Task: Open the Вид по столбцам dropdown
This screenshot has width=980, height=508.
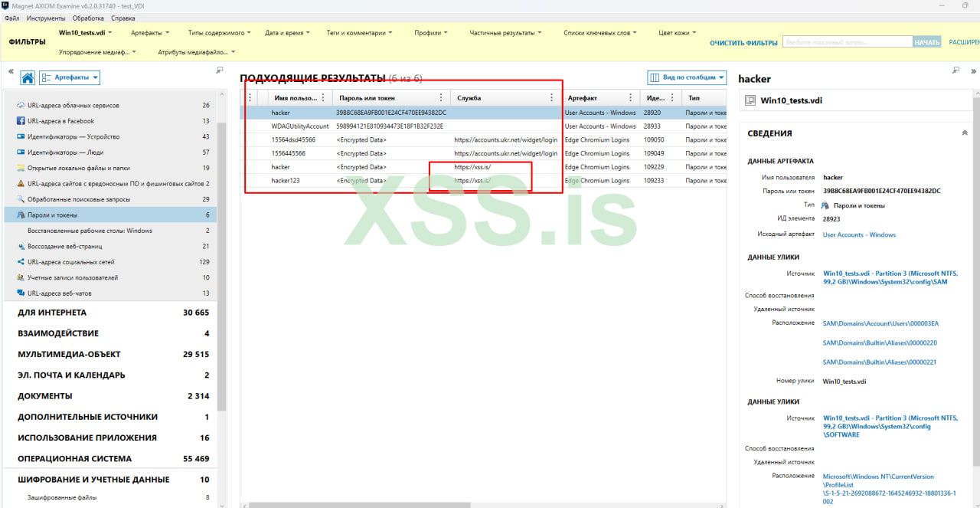Action: click(687, 77)
